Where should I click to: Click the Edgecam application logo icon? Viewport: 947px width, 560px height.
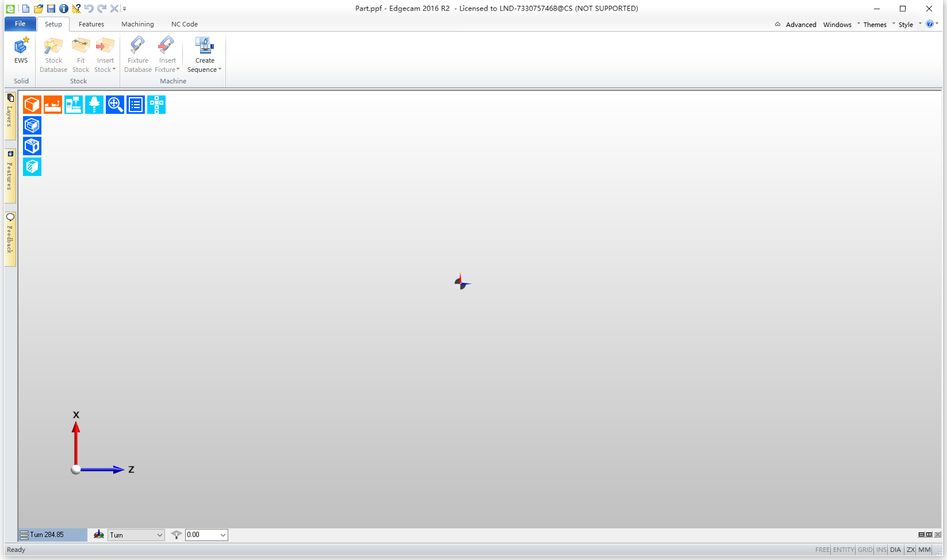pos(10,9)
